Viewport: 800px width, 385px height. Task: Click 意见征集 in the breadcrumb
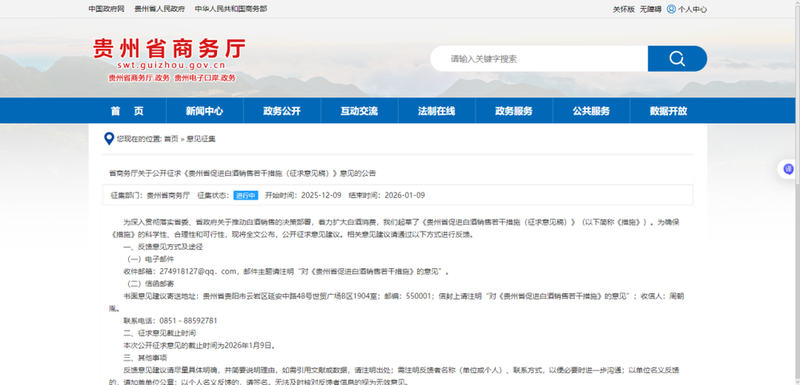(x=201, y=139)
